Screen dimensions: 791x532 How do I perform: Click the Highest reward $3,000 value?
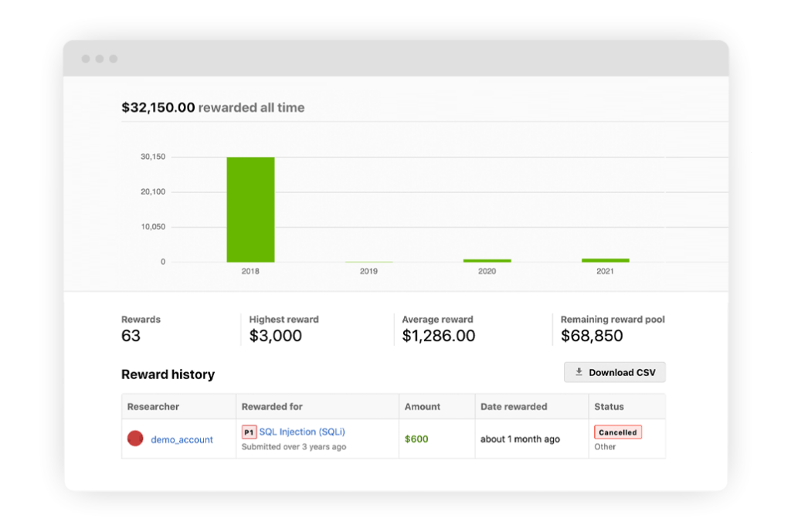pos(275,336)
